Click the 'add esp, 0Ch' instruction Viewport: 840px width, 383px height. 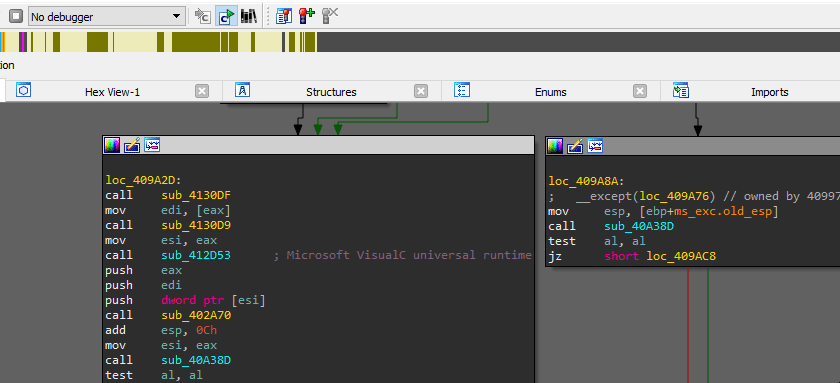tap(161, 330)
